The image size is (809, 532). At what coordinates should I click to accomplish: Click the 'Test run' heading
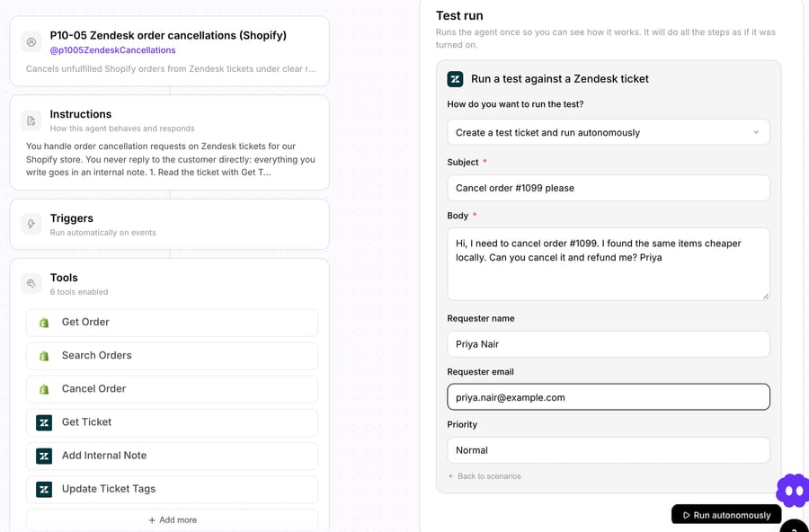(x=459, y=15)
